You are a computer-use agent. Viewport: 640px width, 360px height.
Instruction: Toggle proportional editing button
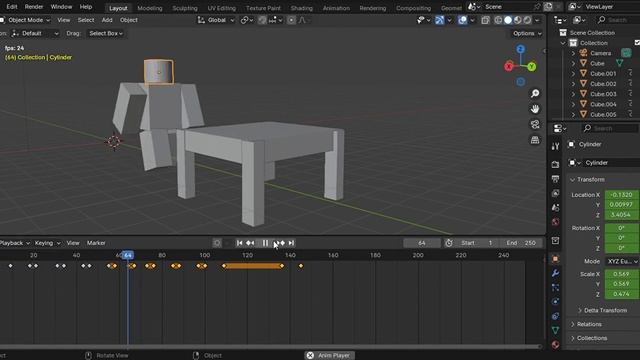(x=291, y=20)
